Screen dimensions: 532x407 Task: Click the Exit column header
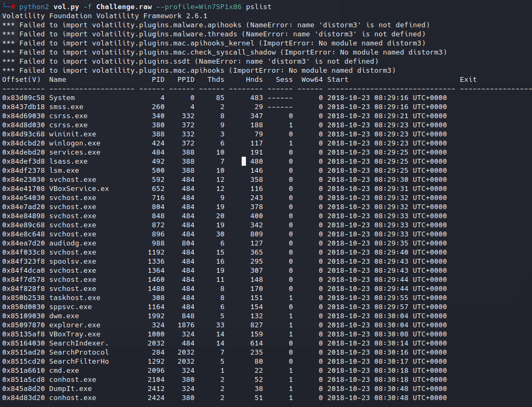(x=468, y=80)
